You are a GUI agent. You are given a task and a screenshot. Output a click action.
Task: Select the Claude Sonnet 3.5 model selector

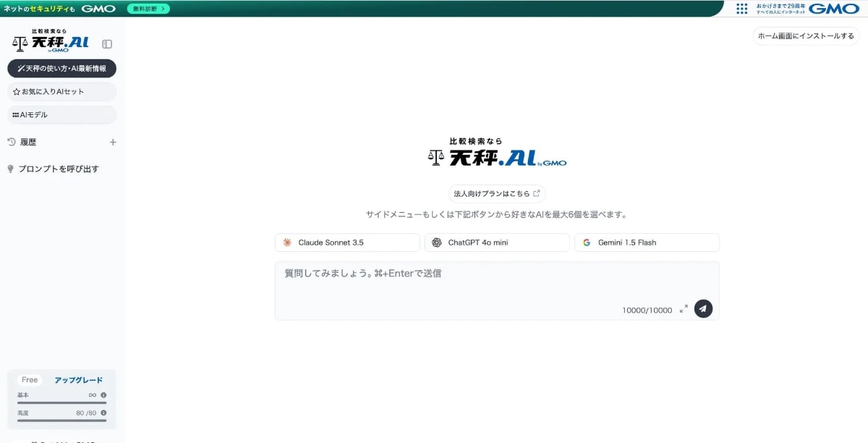[347, 242]
